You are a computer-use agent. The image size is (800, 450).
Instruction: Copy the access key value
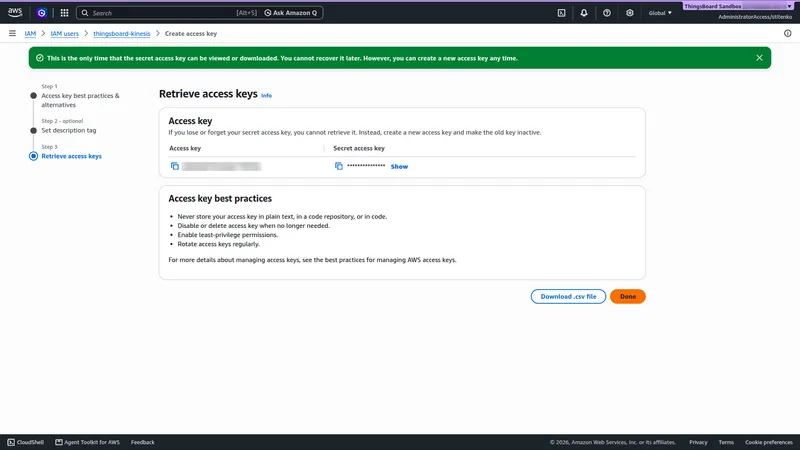(x=174, y=166)
